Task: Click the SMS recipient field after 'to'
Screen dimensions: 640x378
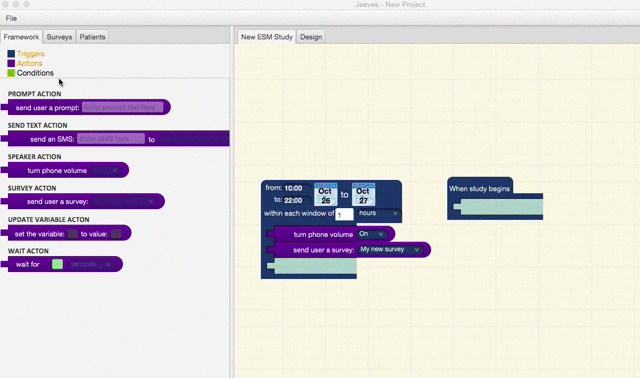Action: point(193,139)
